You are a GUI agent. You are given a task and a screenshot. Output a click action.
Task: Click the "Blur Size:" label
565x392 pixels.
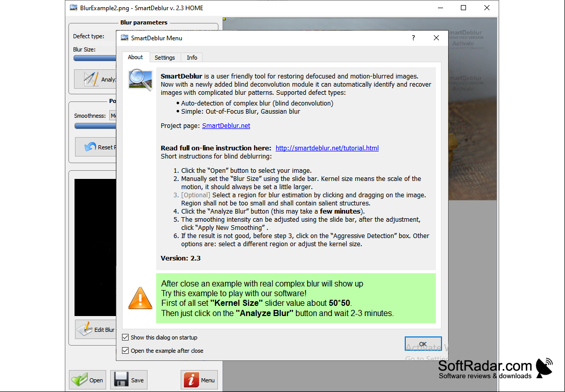tap(84, 49)
